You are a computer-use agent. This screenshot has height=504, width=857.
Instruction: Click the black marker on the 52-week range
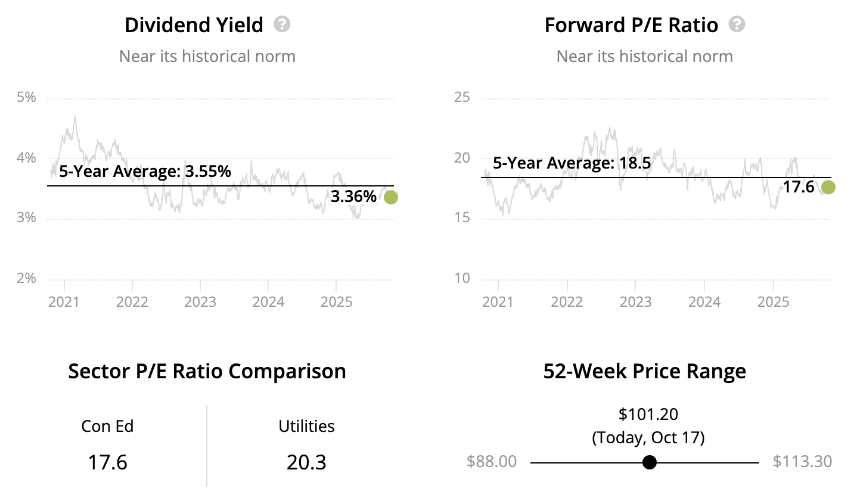(650, 462)
